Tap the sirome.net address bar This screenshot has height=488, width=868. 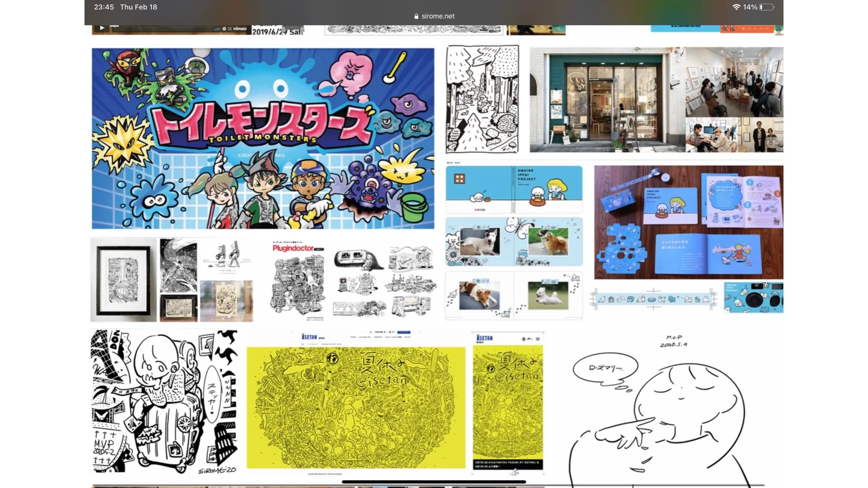pyautogui.click(x=434, y=16)
